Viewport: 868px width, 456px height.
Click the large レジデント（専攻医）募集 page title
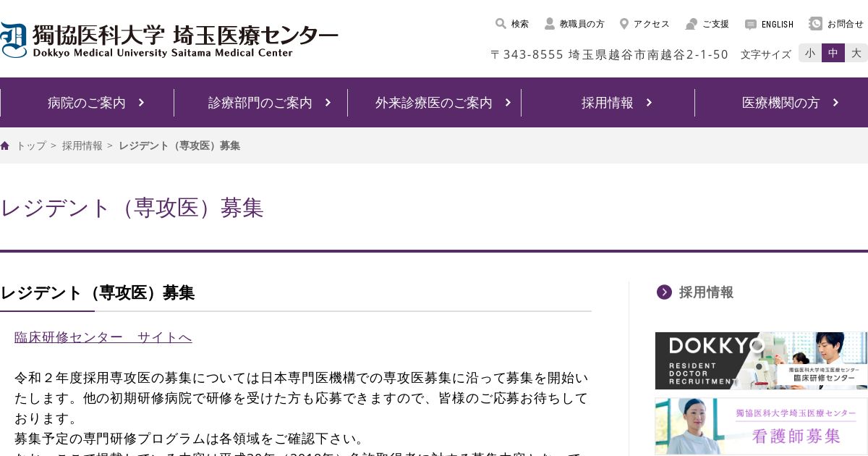[x=132, y=208]
